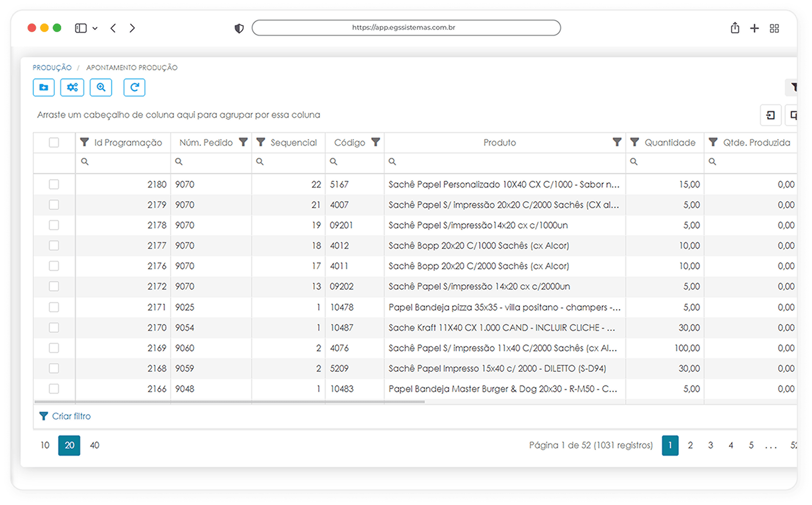Screen dimensions: 812x505
Task: Open the gears settings toolbar button
Action: [72, 87]
